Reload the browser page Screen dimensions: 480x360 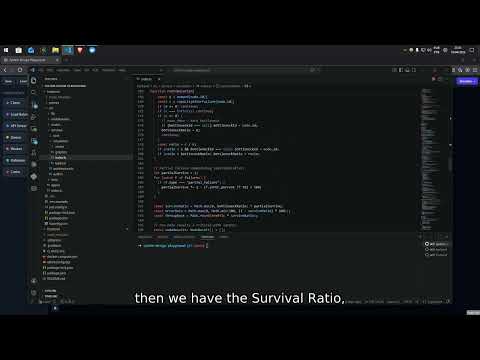(20, 70)
